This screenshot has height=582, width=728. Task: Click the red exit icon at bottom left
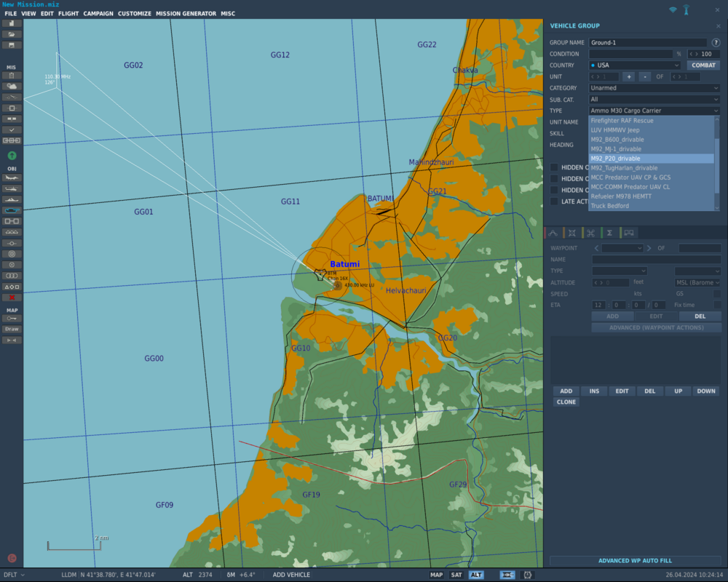click(x=12, y=558)
